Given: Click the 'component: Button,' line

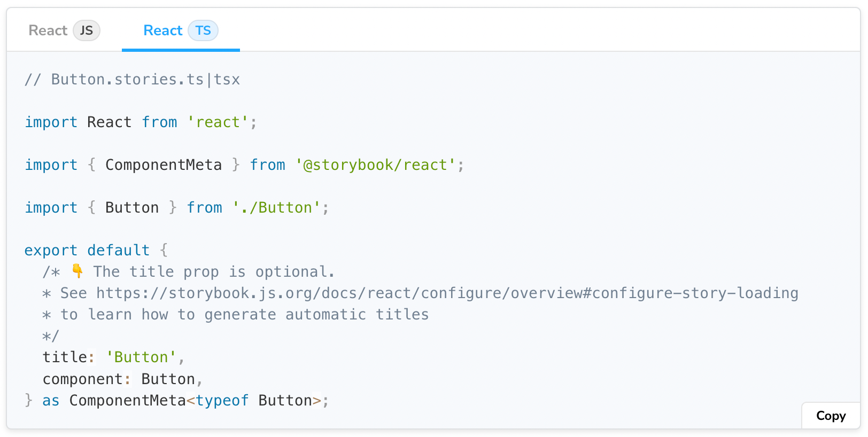Looking at the screenshot, I should (x=123, y=379).
